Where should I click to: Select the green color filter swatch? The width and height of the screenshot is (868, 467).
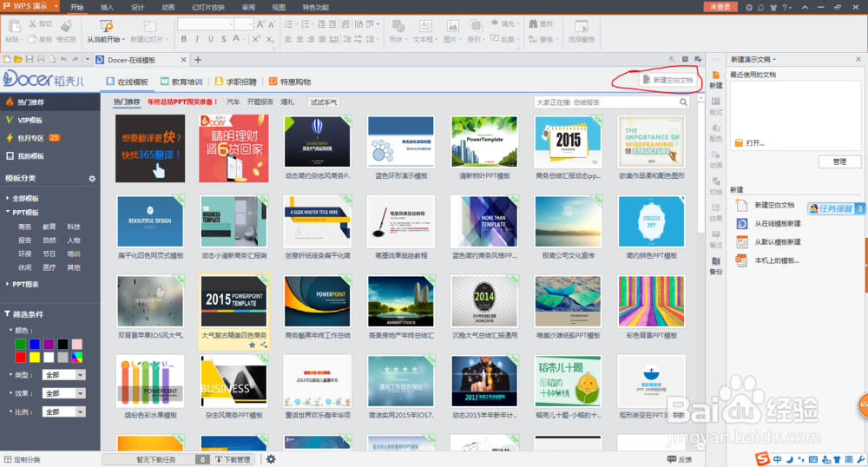pos(21,345)
